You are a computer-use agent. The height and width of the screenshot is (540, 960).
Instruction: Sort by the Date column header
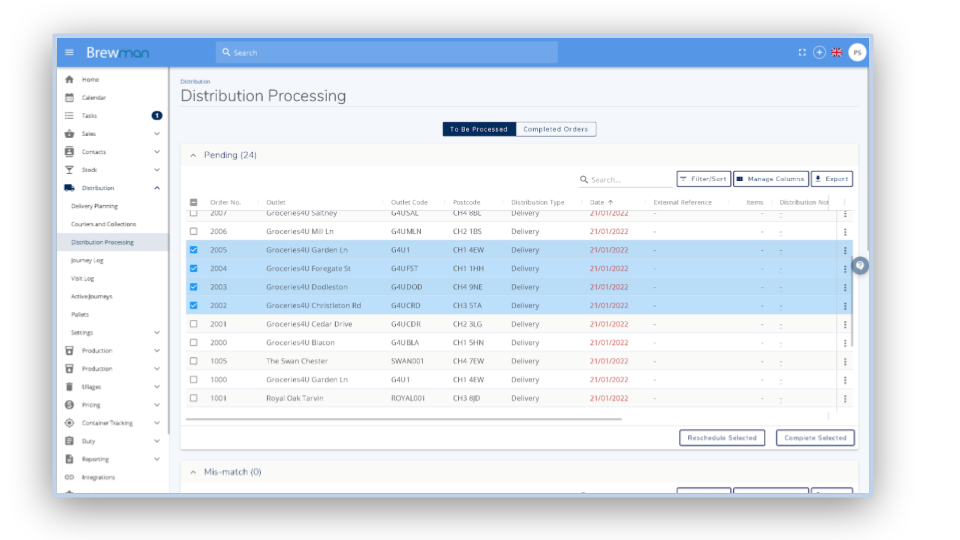point(601,202)
